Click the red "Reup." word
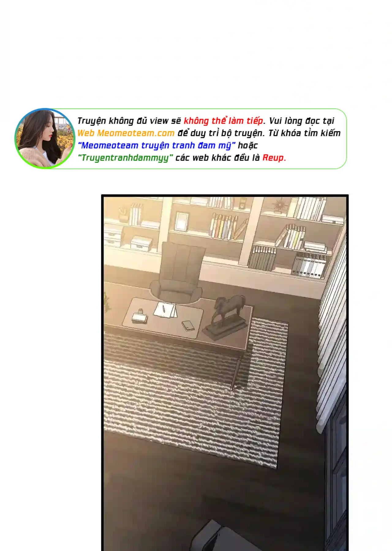This screenshot has height=551, width=392. [274, 158]
